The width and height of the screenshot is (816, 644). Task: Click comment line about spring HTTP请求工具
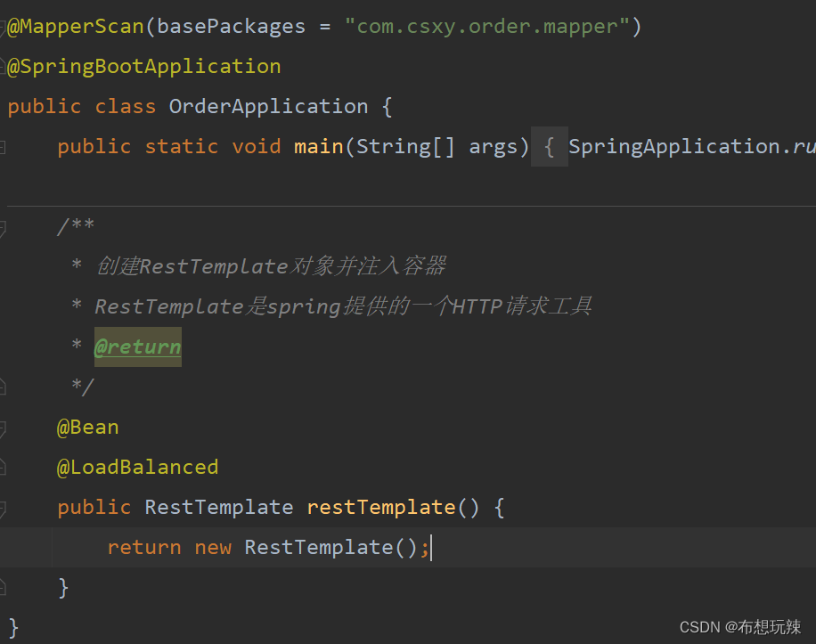(343, 306)
